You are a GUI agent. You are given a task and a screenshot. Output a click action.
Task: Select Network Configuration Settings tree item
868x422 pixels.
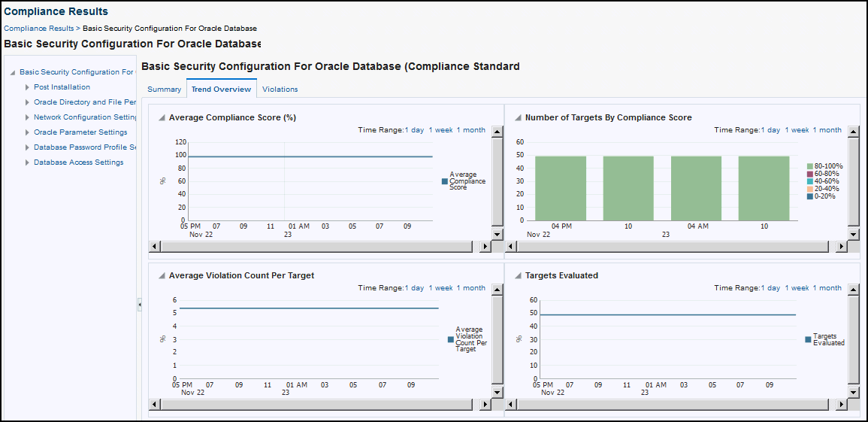tap(85, 117)
